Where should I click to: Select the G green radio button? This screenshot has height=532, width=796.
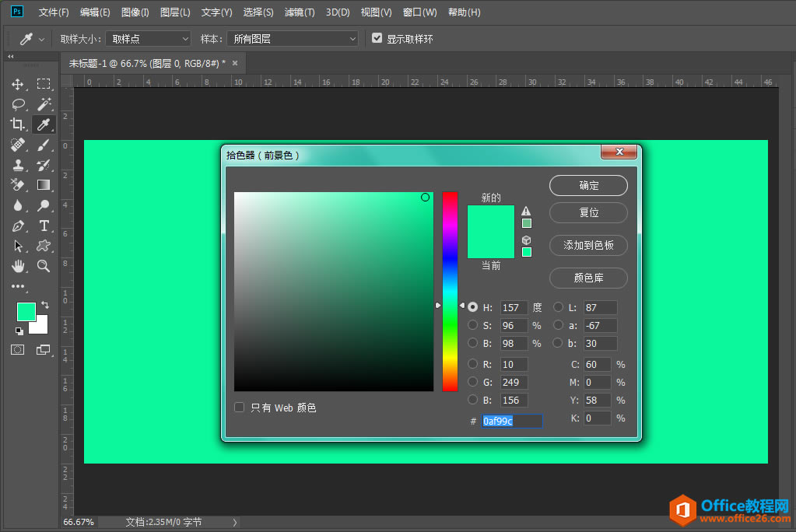tap(472, 382)
